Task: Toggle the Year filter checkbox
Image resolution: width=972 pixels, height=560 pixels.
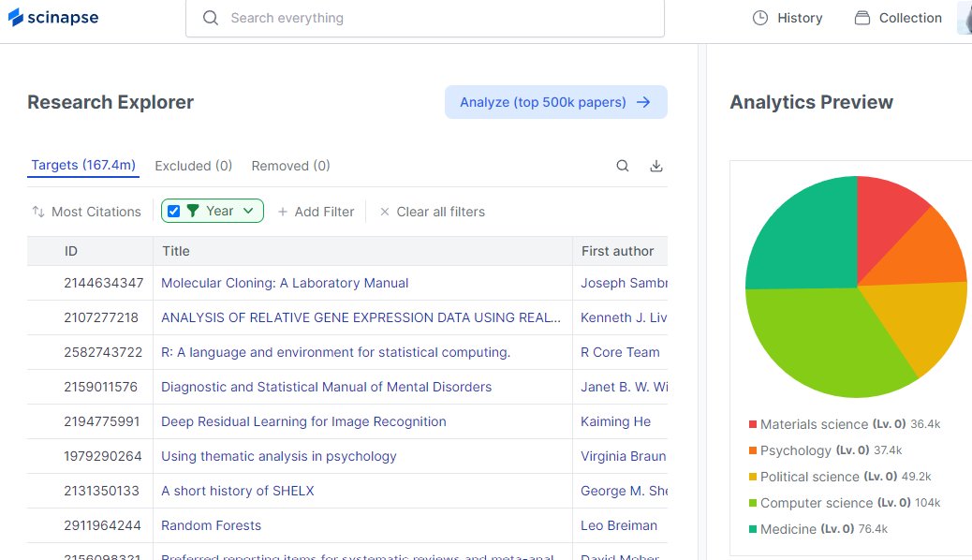Action: 173,211
